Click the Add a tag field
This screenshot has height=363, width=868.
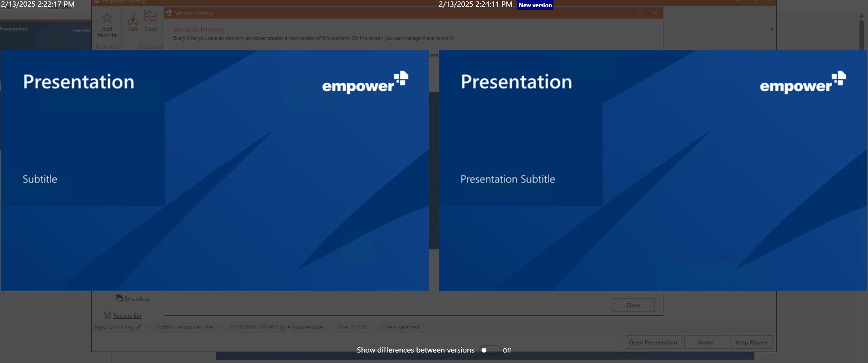(121, 327)
